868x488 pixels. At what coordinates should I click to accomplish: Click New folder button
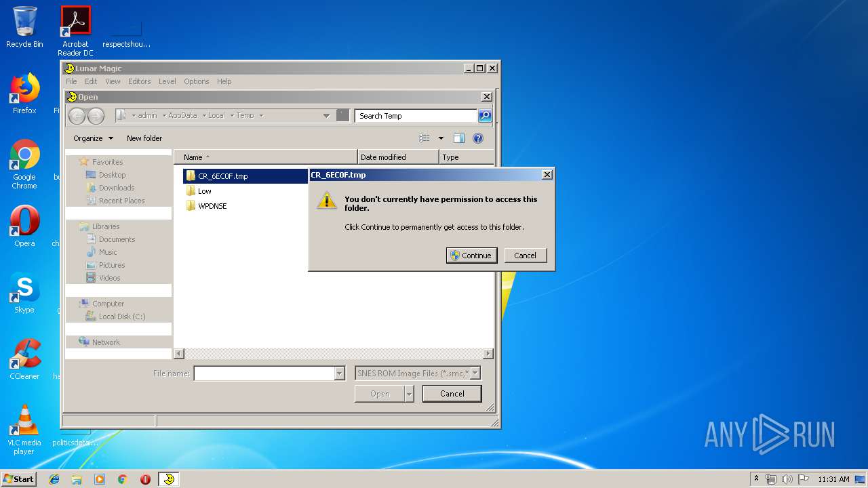point(144,138)
